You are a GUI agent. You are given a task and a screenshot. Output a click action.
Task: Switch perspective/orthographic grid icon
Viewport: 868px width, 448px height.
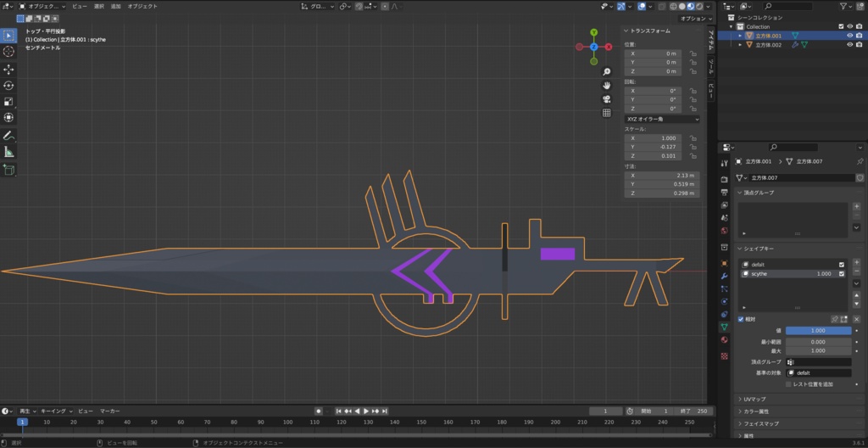(607, 113)
